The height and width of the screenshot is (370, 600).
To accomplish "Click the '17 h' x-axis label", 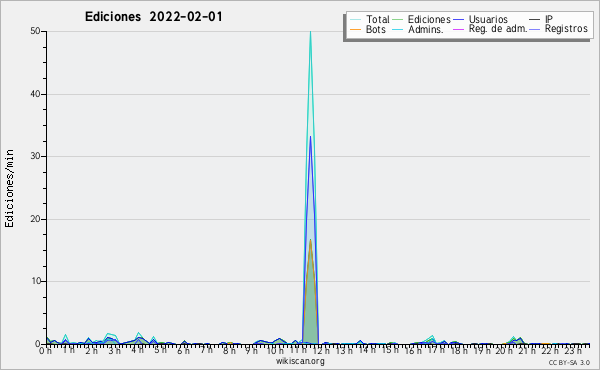I will click(436, 350).
